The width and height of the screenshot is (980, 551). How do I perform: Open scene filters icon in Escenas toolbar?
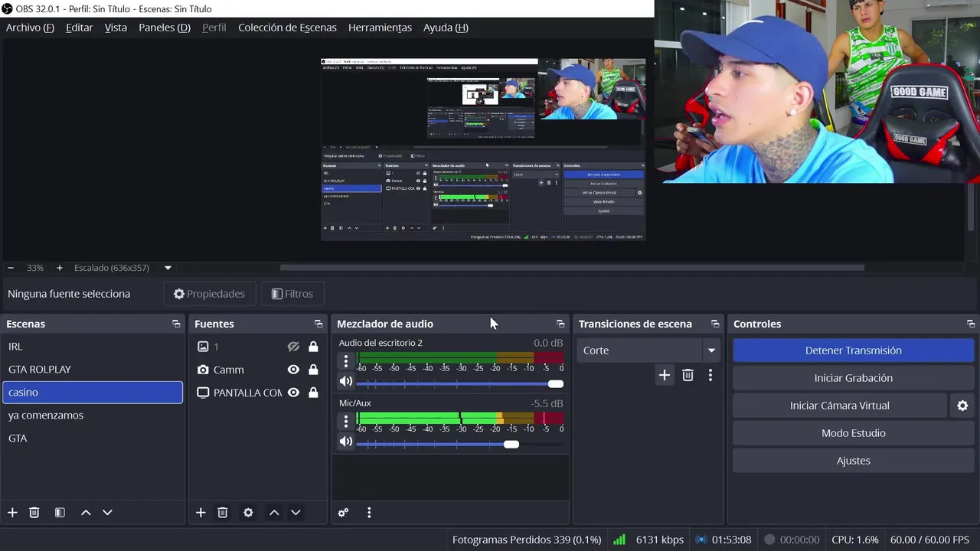coord(60,513)
